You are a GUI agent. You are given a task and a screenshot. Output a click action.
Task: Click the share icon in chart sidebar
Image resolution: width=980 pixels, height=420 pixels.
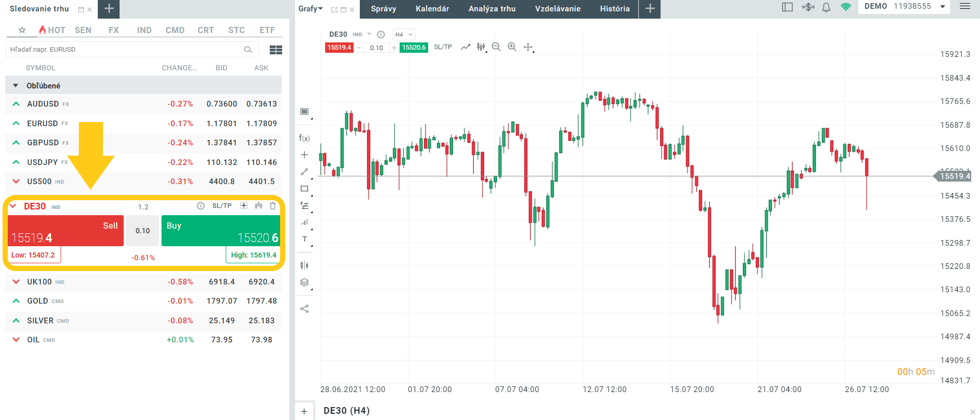coord(304,309)
